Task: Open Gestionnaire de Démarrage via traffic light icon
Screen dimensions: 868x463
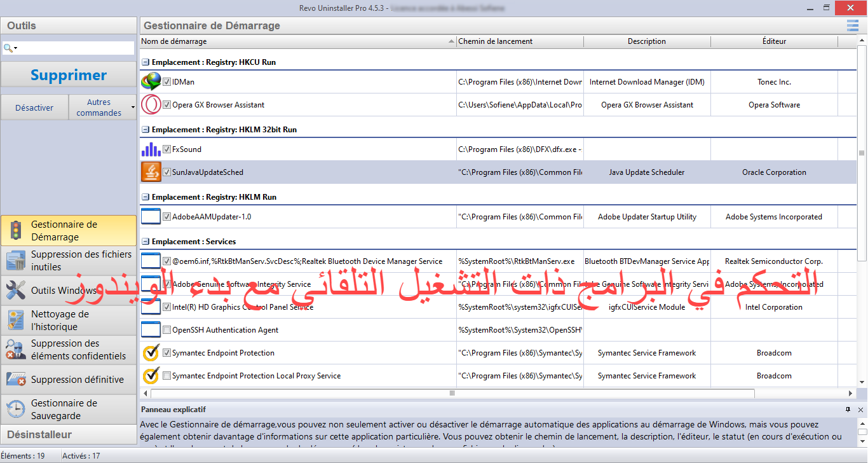Action: pyautogui.click(x=15, y=230)
